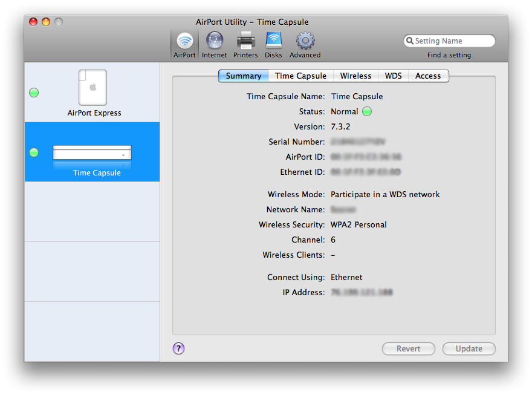
Task: Click the WPA2 Personal security value
Action: click(358, 224)
